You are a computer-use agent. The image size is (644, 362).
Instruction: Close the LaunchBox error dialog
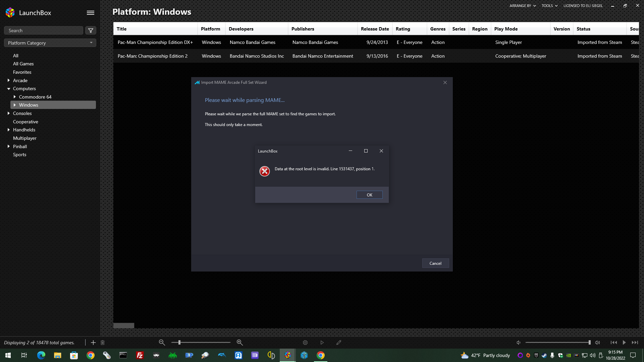pyautogui.click(x=381, y=151)
